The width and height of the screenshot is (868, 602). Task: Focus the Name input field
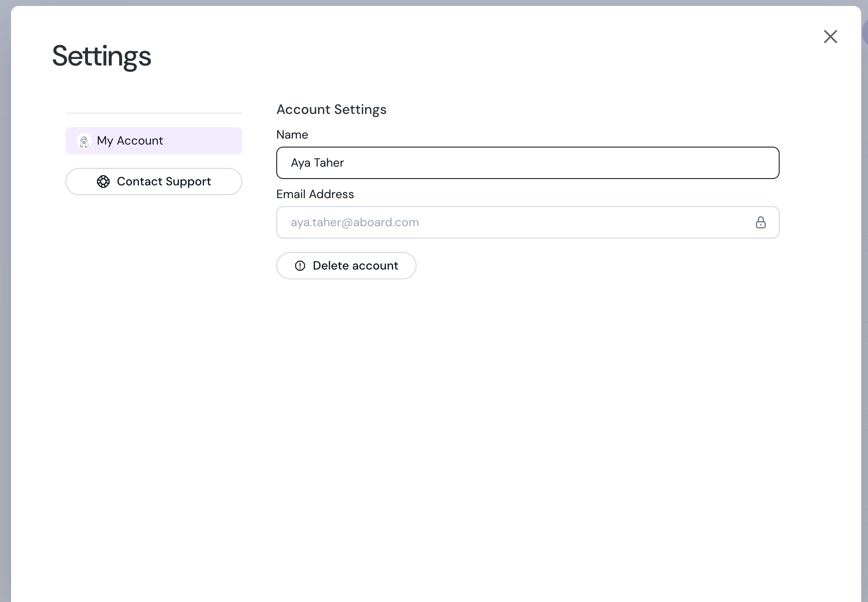pos(527,163)
